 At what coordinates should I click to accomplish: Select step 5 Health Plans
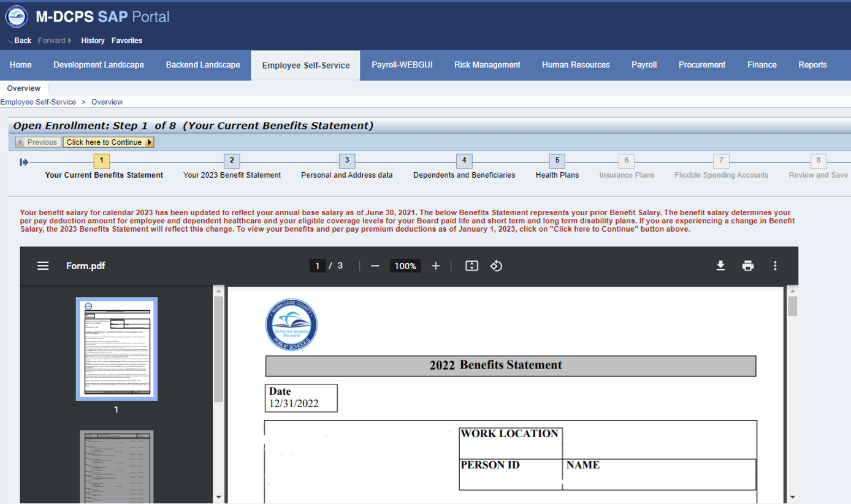click(556, 161)
